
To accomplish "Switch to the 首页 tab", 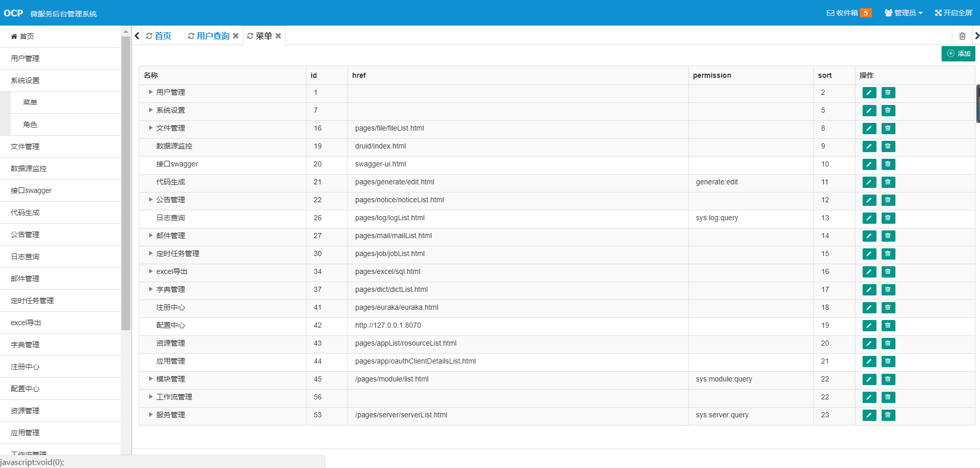I will click(x=158, y=36).
